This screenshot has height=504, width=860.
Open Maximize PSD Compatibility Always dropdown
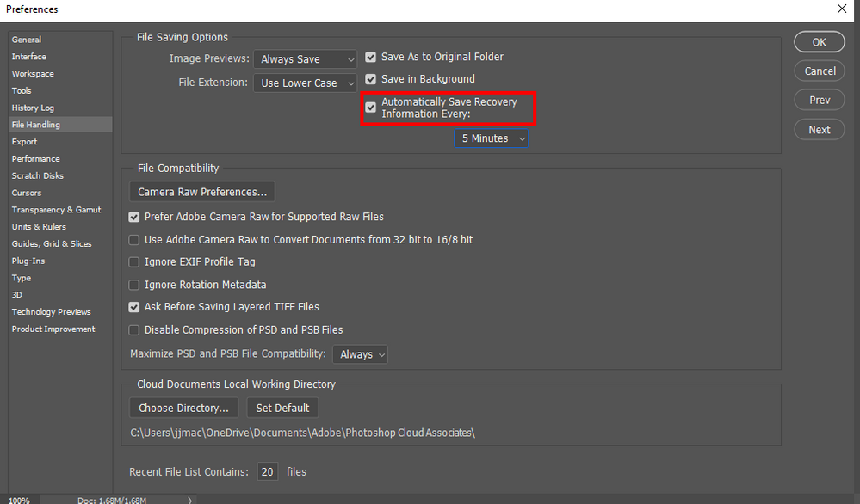[x=360, y=354]
